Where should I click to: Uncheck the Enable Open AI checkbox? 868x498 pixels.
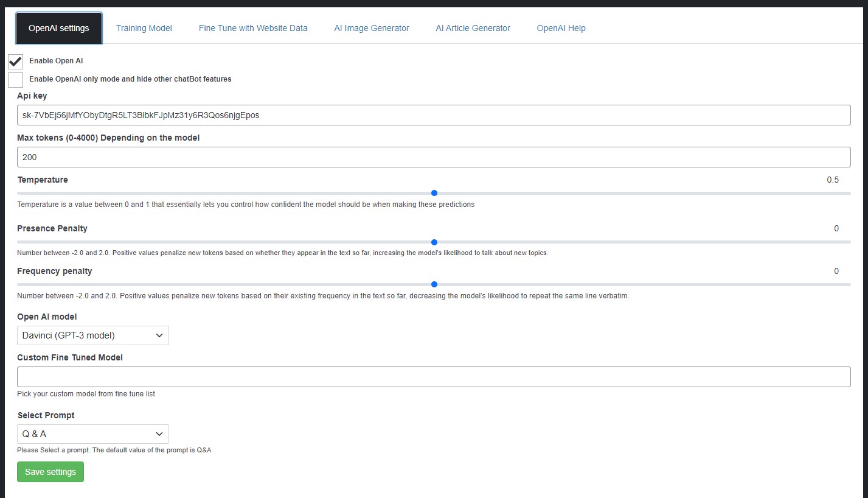pyautogui.click(x=16, y=61)
